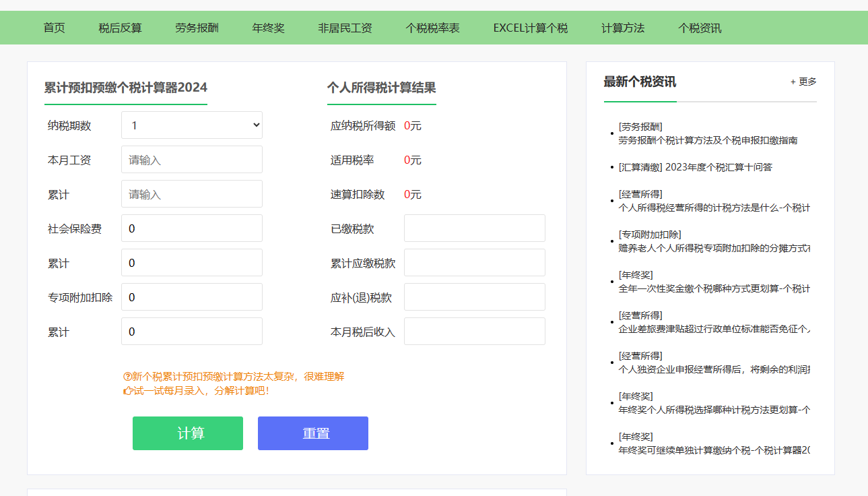Image resolution: width=868 pixels, height=496 pixels.
Task: Click the 新个税累计预扣预缴 help hint
Action: coord(233,377)
